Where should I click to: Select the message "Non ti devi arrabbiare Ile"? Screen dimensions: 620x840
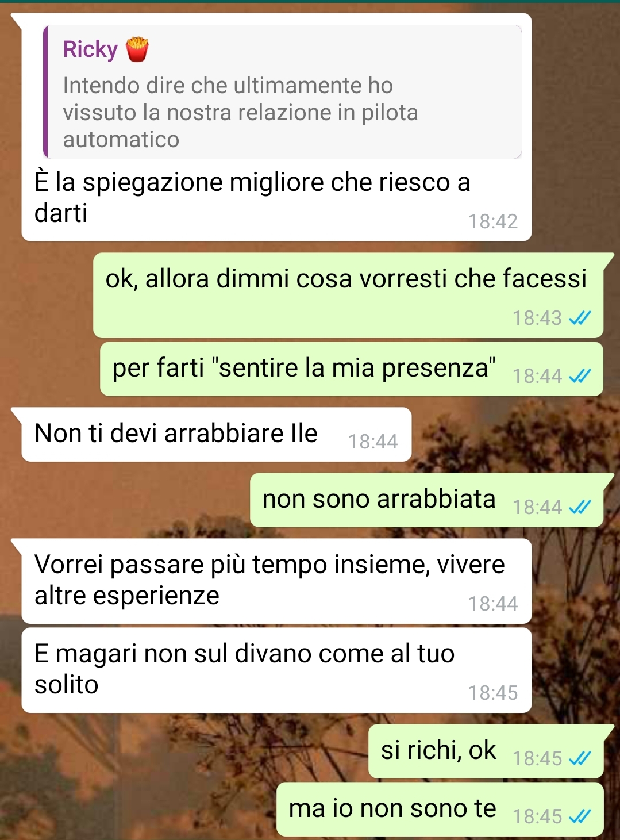tap(216, 435)
